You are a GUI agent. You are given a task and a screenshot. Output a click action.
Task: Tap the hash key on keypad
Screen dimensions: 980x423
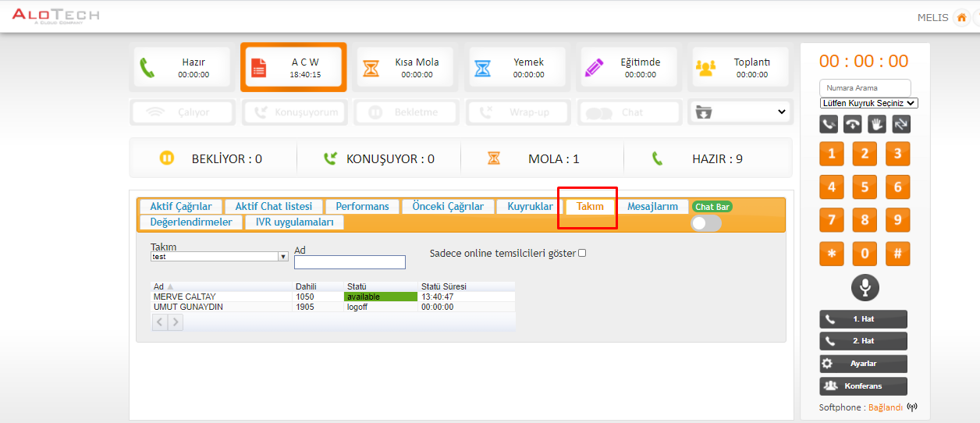897,254
